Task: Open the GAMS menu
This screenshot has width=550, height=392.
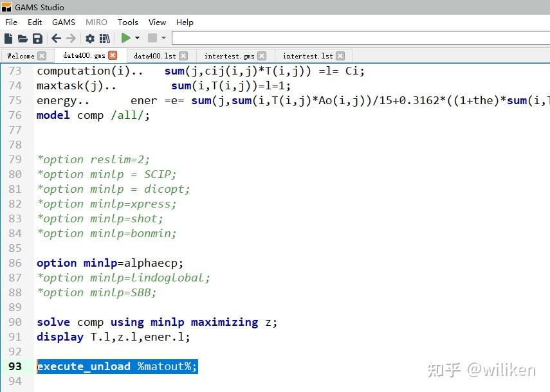Action: click(x=63, y=22)
